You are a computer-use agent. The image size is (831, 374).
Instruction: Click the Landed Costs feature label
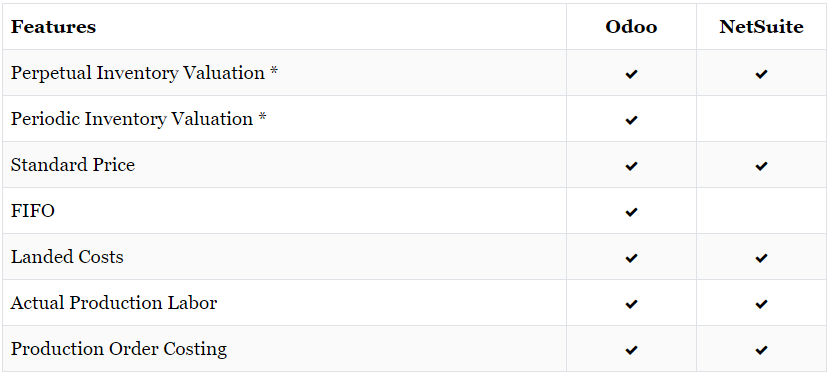point(67,257)
